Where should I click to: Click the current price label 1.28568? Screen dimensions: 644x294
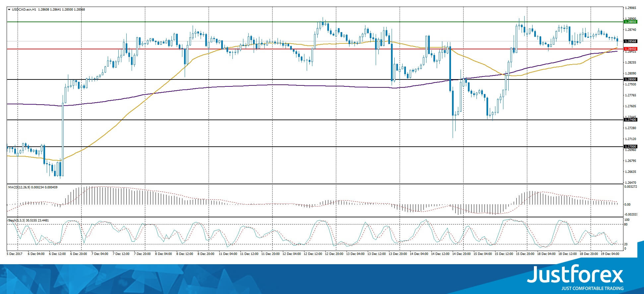coord(630,41)
